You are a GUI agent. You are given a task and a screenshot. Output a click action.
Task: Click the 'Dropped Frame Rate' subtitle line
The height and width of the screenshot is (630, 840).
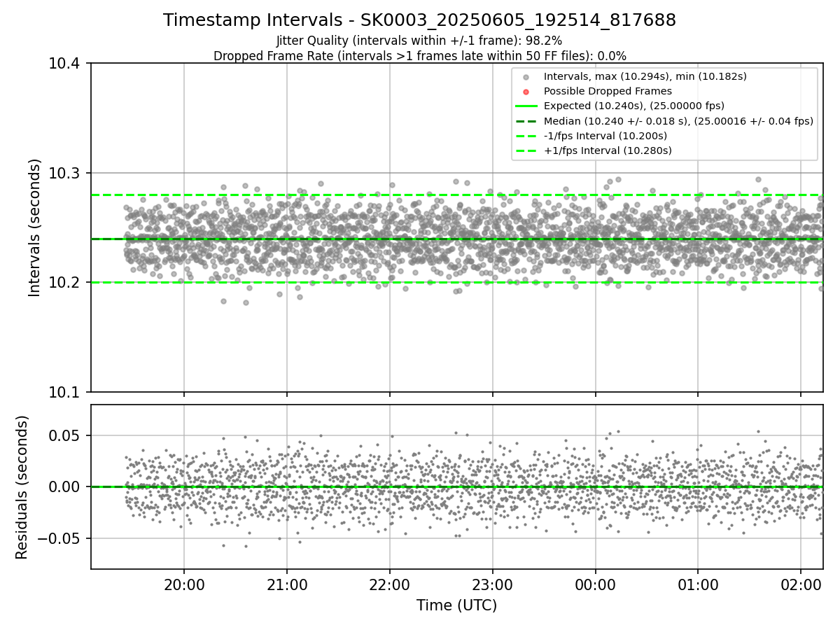point(420,56)
